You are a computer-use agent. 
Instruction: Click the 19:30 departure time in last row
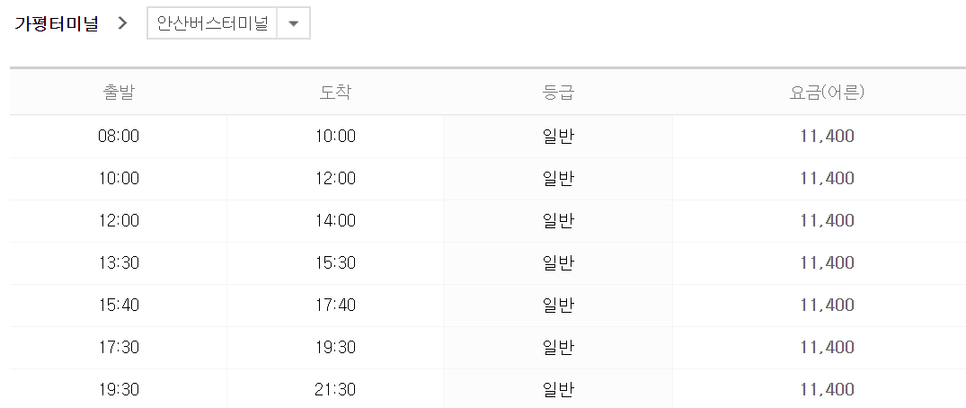(x=118, y=388)
